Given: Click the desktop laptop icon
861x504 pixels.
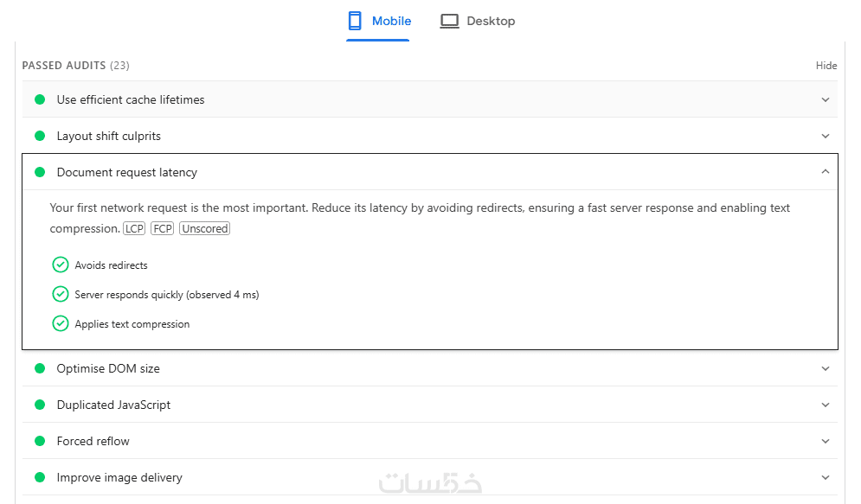Looking at the screenshot, I should (x=449, y=21).
